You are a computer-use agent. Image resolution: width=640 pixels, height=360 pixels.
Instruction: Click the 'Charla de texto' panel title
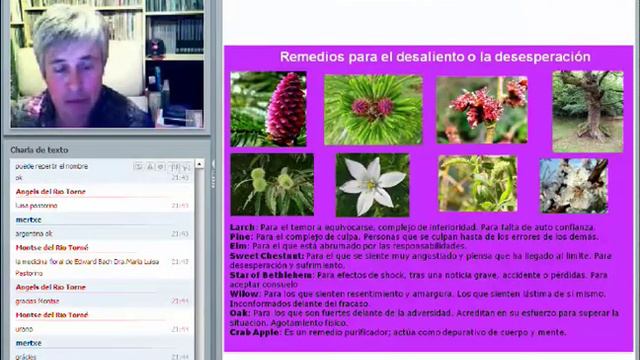[x=40, y=150]
